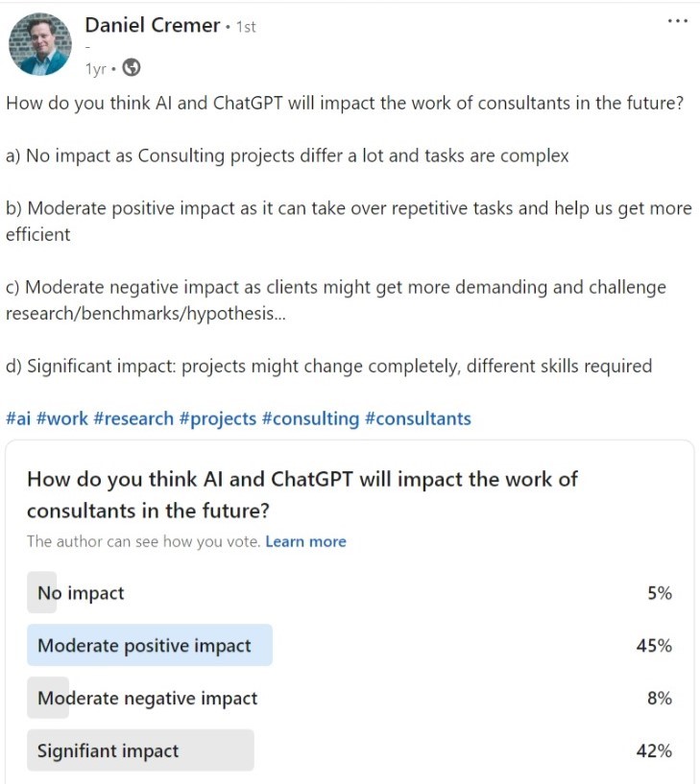The width and height of the screenshot is (700, 784).
Task: Click the 1yr post timestamp
Action: coord(96,68)
